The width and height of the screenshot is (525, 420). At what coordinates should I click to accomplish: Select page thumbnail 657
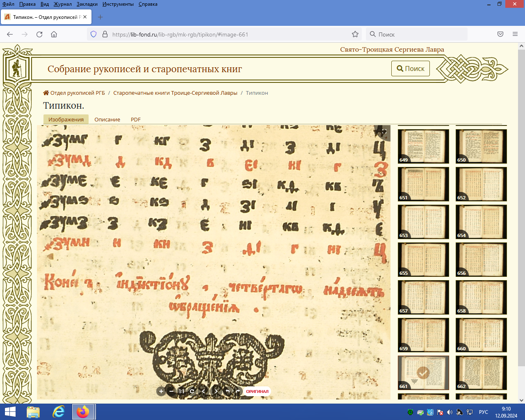pyautogui.click(x=423, y=297)
